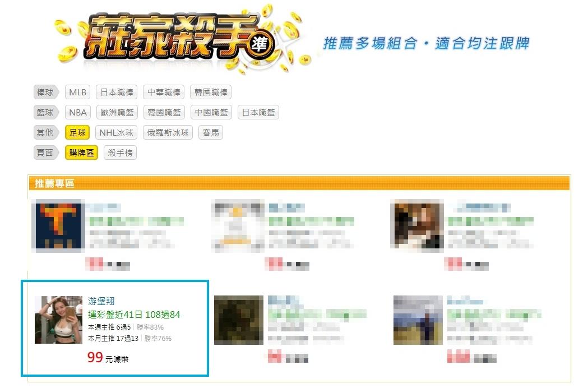
Task: Select the NBA category filter
Action: [77, 113]
